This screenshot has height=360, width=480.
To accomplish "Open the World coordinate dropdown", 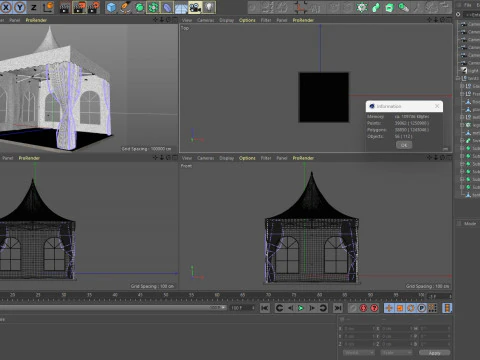I will pos(358,353).
